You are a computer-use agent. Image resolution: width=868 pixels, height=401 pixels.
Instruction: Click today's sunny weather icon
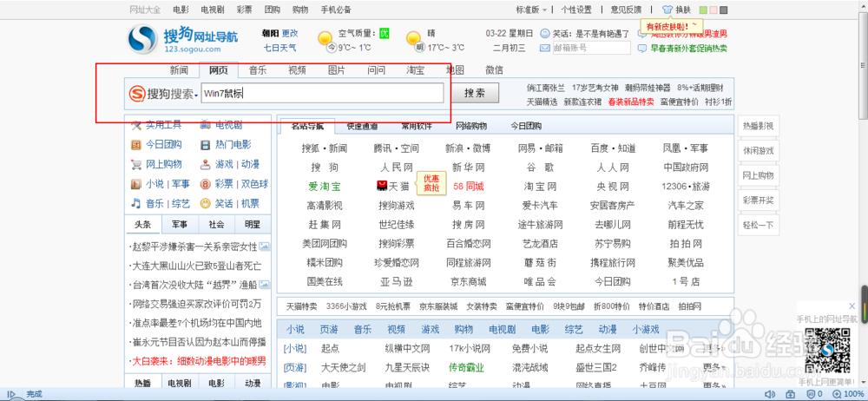[x=325, y=38]
